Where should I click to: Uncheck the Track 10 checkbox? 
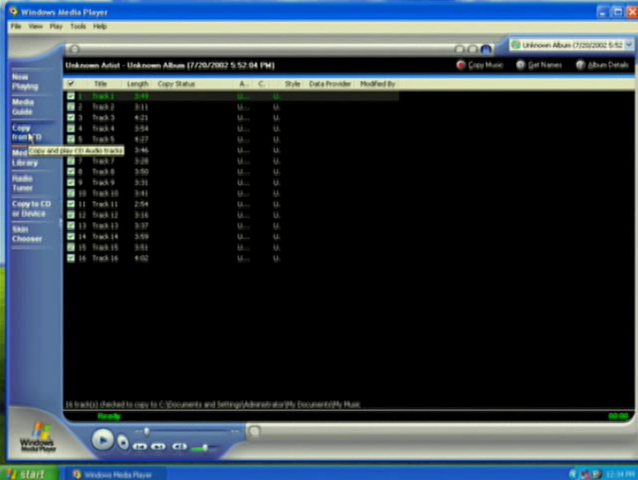[x=71, y=193]
